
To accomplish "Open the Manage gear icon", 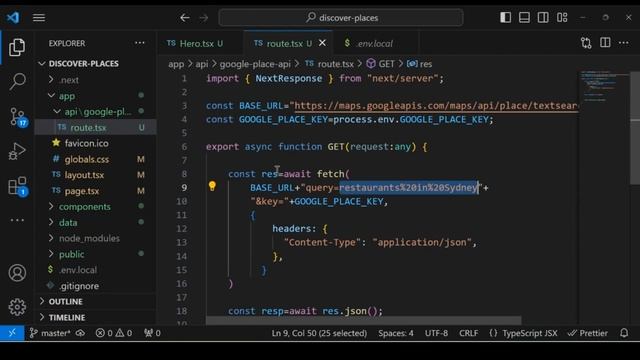I will point(17,307).
